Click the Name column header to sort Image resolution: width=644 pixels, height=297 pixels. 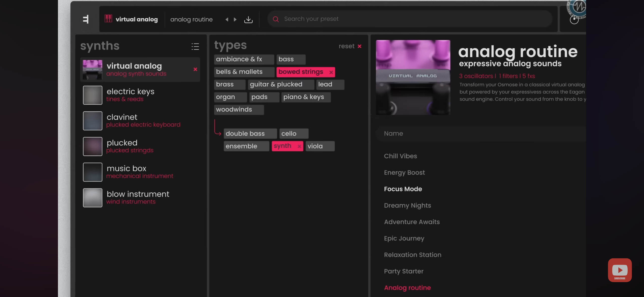[x=394, y=134]
